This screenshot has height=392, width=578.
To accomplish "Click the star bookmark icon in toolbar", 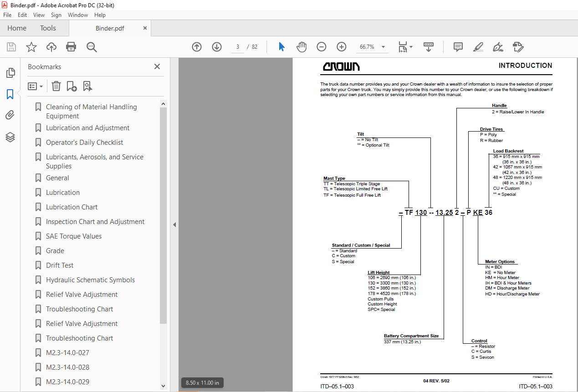I will 31,47.
